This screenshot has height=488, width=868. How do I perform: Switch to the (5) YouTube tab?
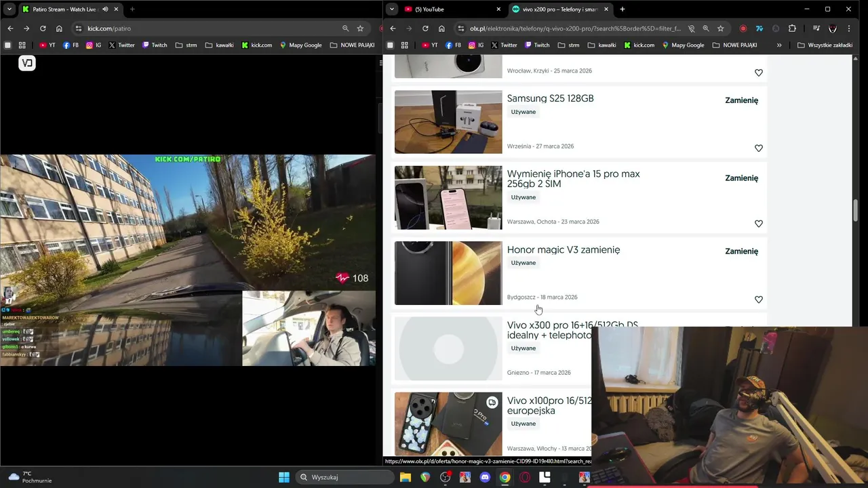point(452,9)
